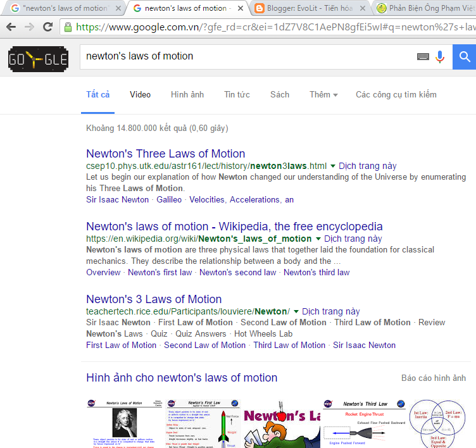Click Dịch trang này for rice.edu result

click(x=331, y=312)
